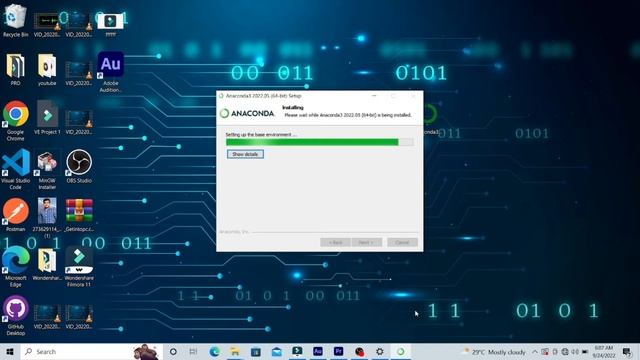
Task: Click the weather Mostly cloudy widget
Action: [x=494, y=352]
